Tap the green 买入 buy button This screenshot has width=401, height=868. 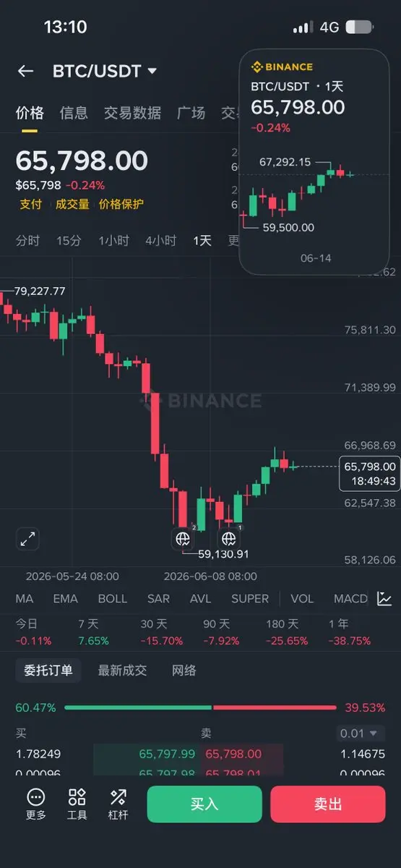[204, 804]
